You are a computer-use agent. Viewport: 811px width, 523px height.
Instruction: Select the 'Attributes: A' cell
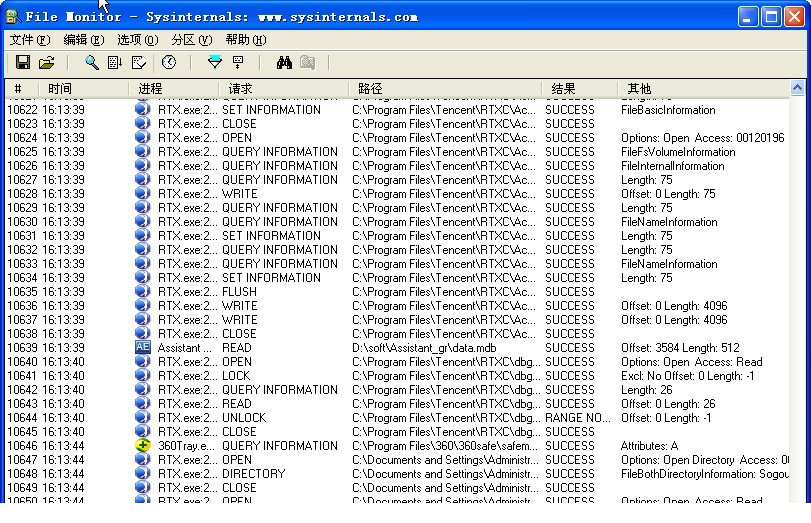click(x=649, y=445)
